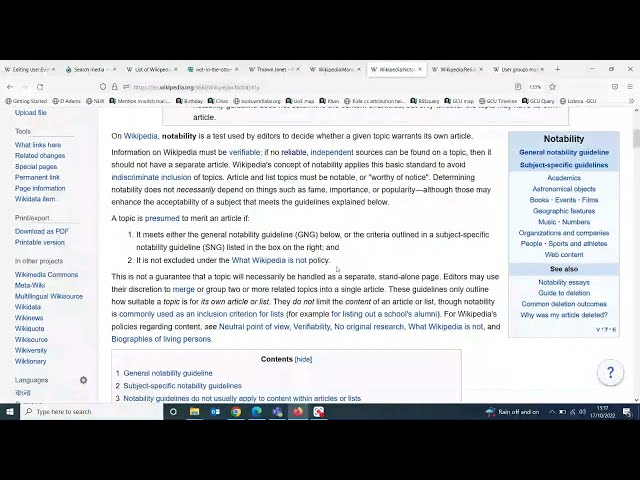Close the Editing User tab
Screen dimensions: 640x480
(53, 69)
